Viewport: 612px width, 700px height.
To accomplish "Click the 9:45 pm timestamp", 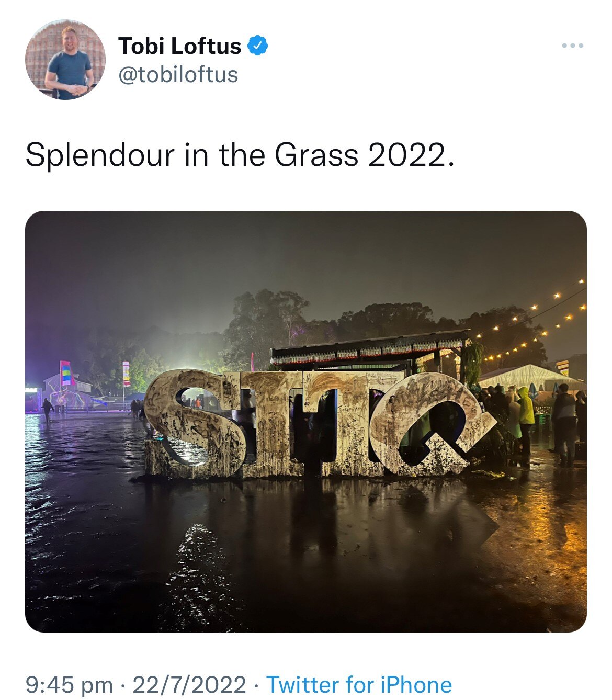I will pos(69,684).
